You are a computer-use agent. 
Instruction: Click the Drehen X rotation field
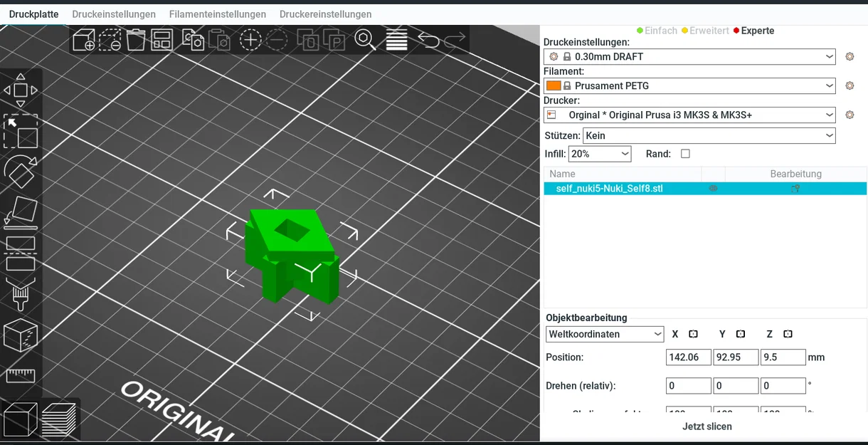[689, 386]
